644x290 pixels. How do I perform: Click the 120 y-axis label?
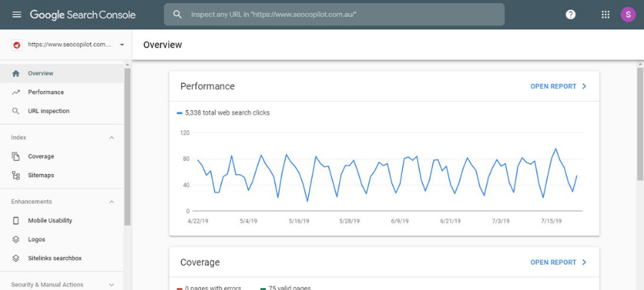(185, 132)
